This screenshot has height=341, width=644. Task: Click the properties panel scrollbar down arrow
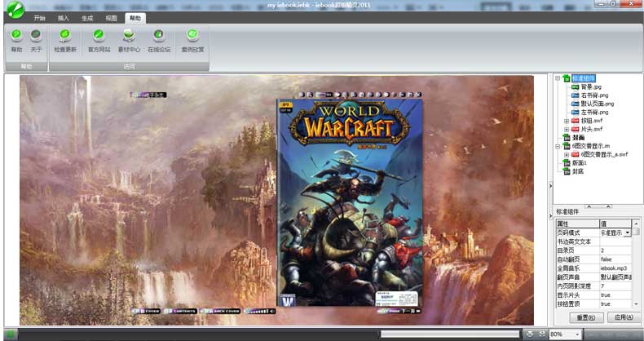point(636,304)
